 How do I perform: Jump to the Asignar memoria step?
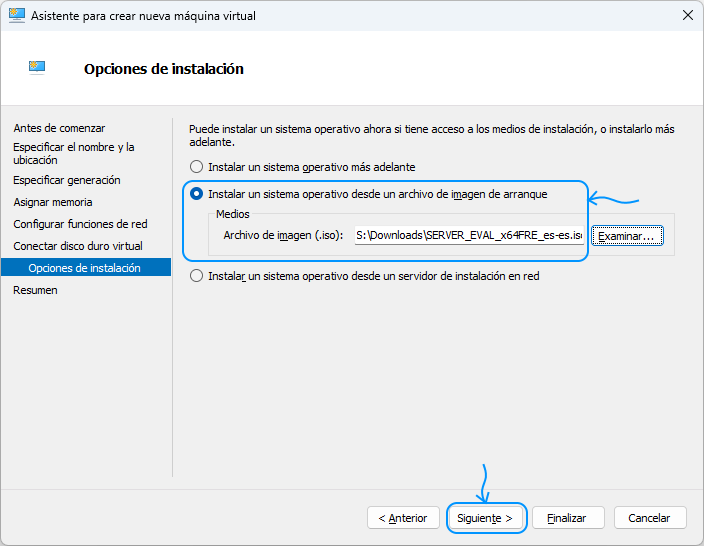click(53, 203)
